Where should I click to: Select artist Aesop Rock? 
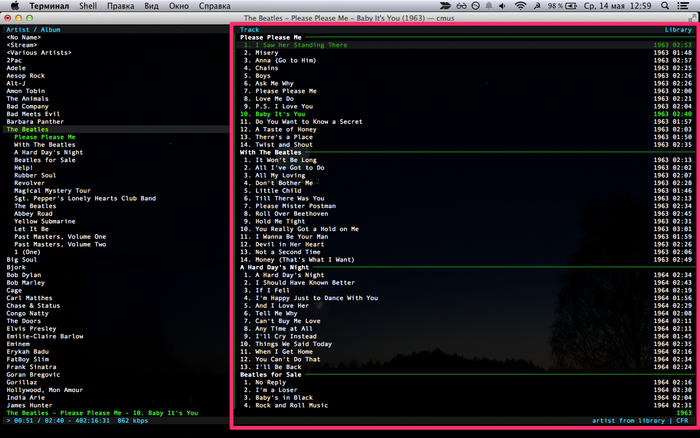pos(25,76)
